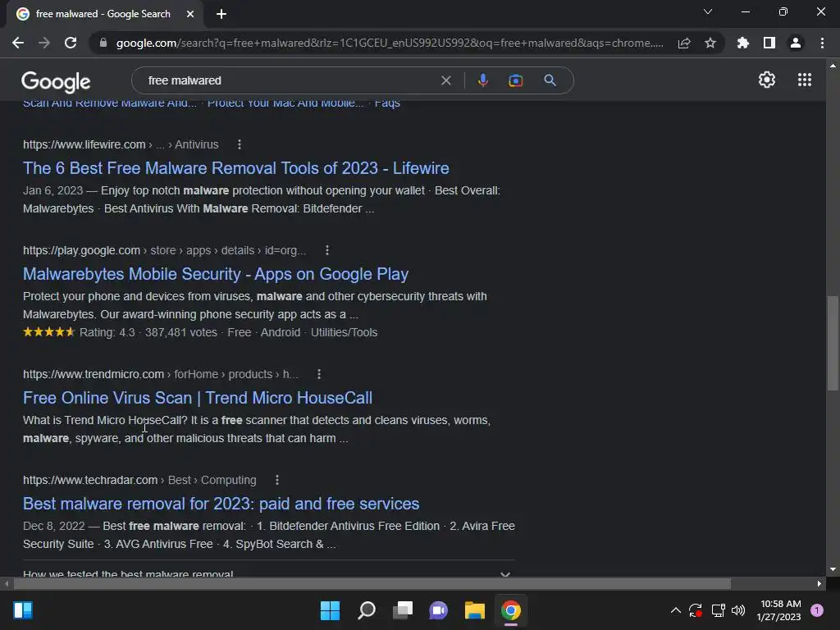Image resolution: width=840 pixels, height=630 pixels.
Task: Click the scroll up arrow
Action: (833, 66)
